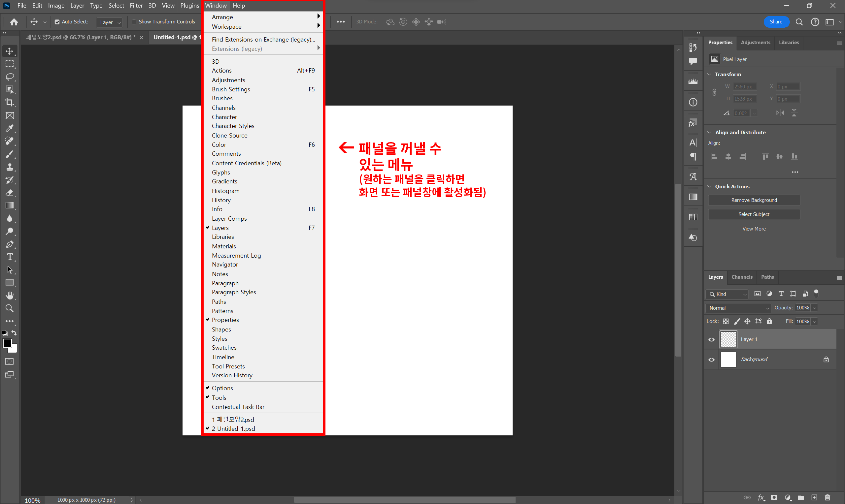Select the Horizontal Type tool
Screen dimensions: 845x504
(10, 257)
